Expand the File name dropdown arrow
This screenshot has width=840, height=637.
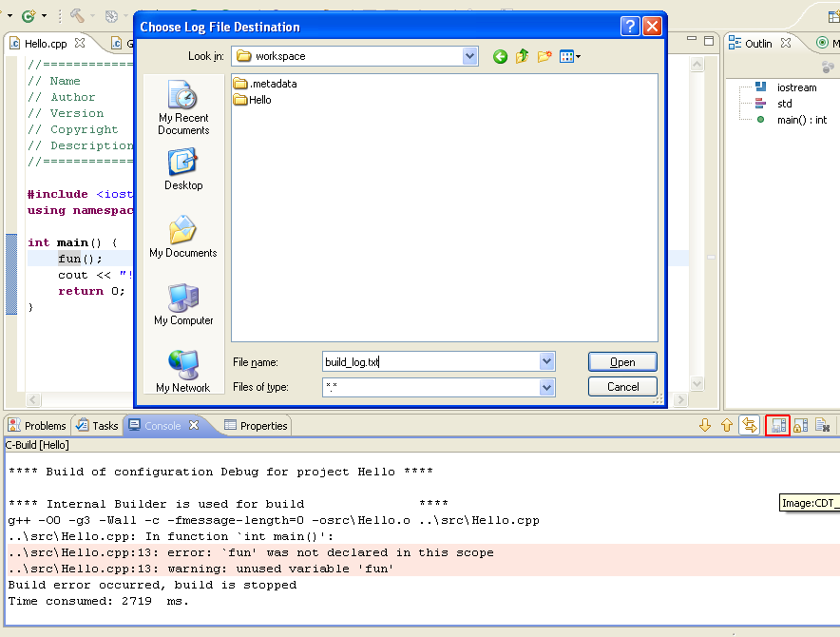point(546,361)
